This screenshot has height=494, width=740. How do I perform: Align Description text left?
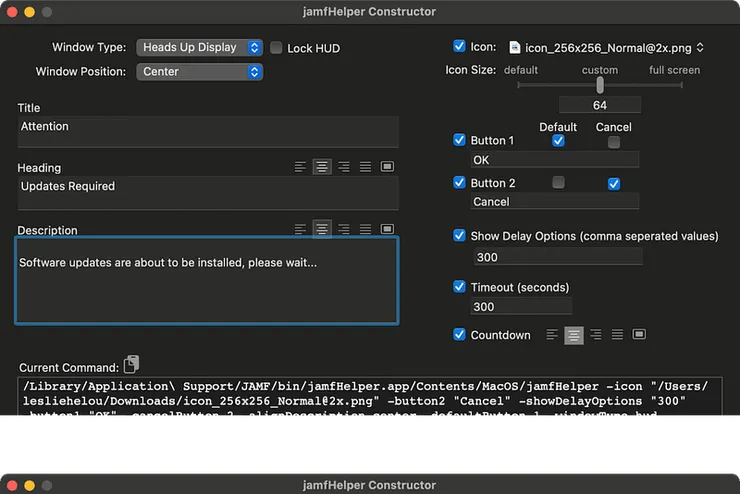click(x=300, y=229)
